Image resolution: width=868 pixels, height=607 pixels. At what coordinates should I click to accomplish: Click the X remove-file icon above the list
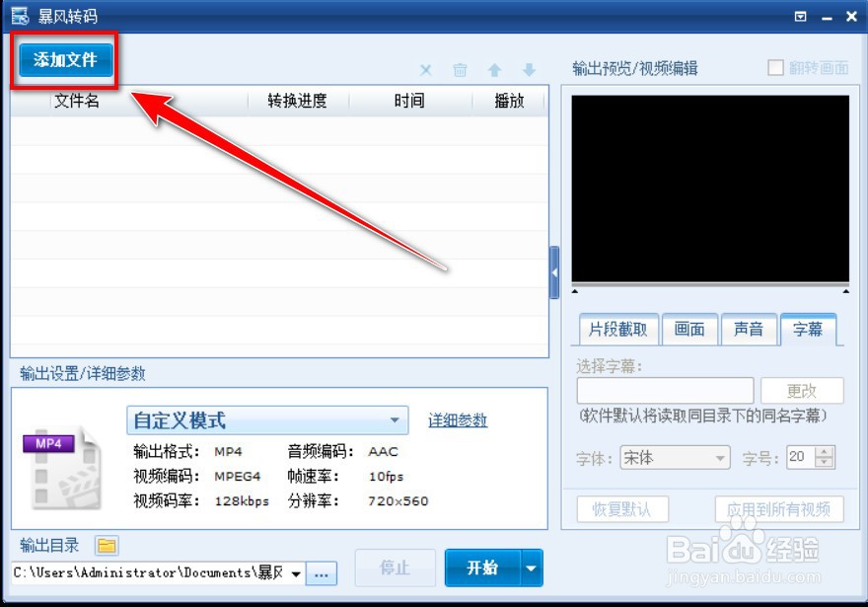point(426,70)
